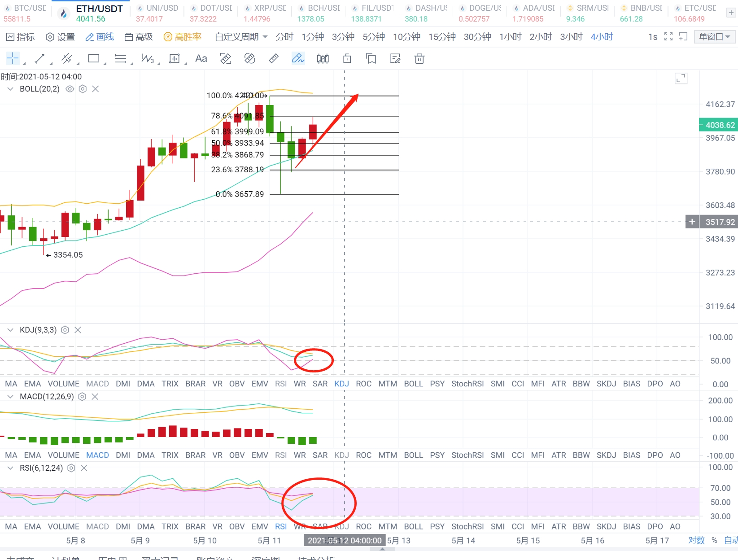Open KDJ indicator settings gear
The width and height of the screenshot is (738, 560).
tap(65, 330)
